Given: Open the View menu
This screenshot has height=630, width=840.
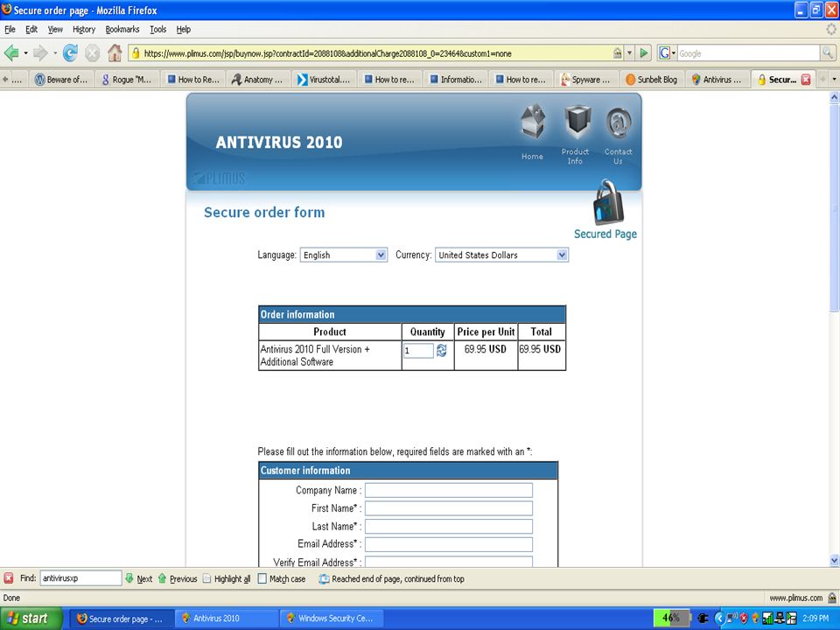Looking at the screenshot, I should pos(55,30).
